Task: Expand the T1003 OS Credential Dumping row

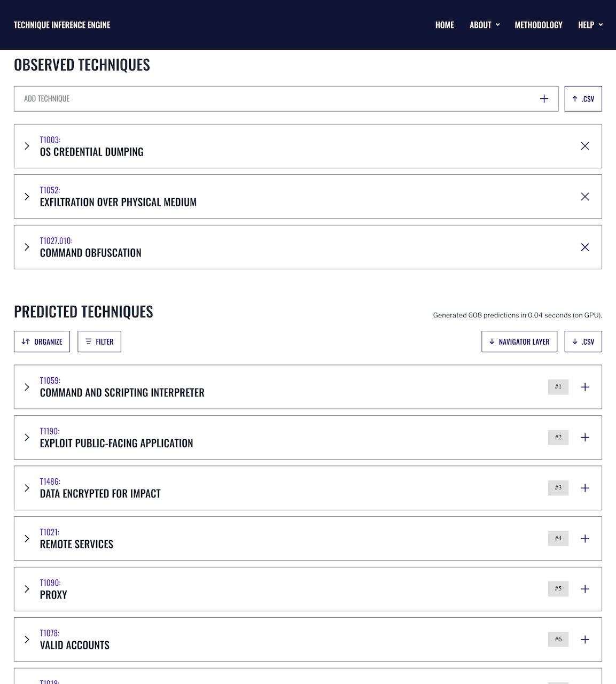Action: point(27,146)
